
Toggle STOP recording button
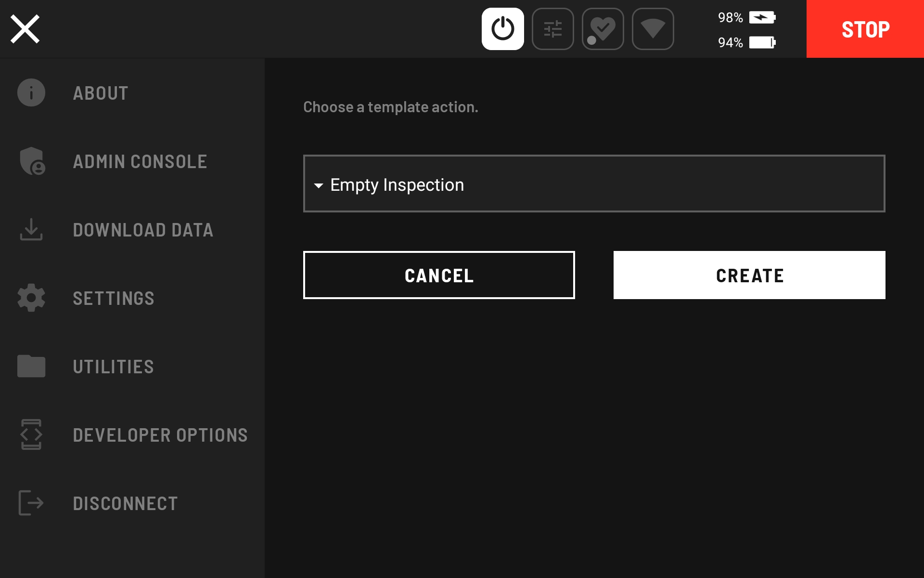(865, 28)
